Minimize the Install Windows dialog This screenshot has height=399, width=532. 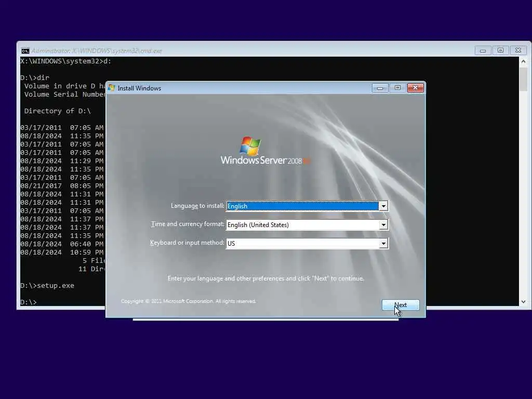pos(380,88)
